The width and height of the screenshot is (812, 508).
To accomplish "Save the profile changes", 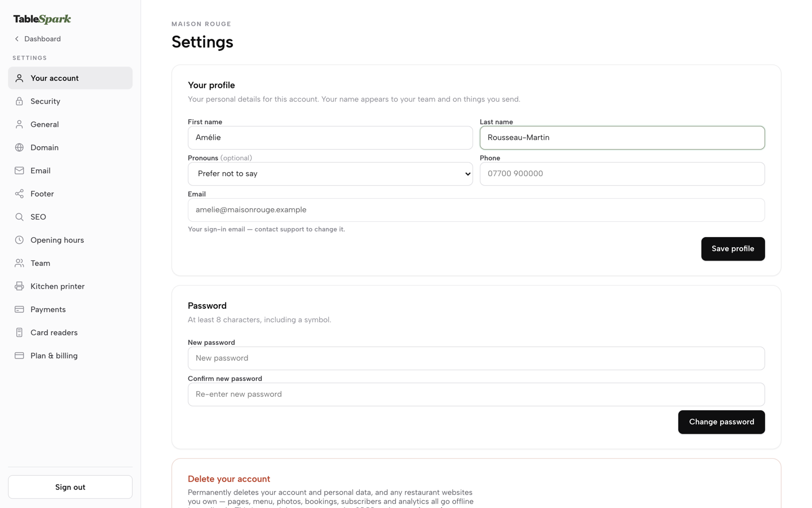I will pyautogui.click(x=733, y=249).
